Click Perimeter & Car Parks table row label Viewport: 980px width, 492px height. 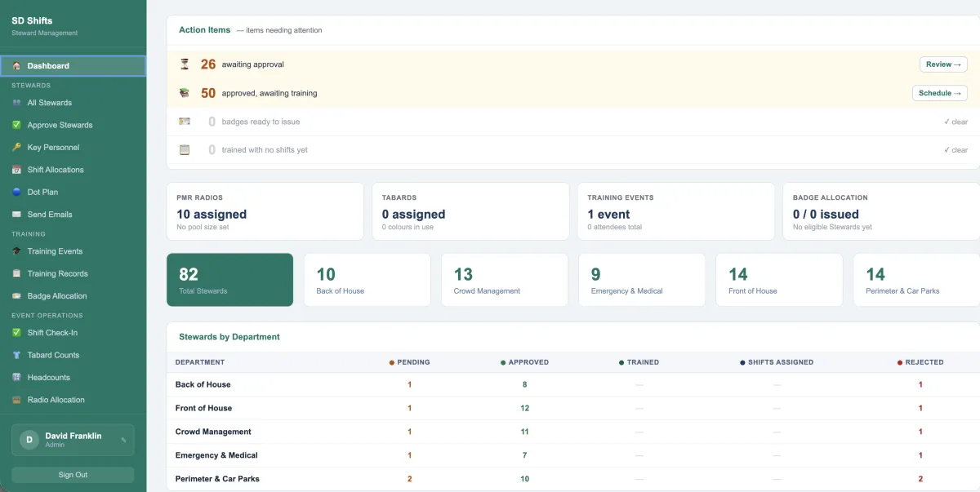[217, 479]
